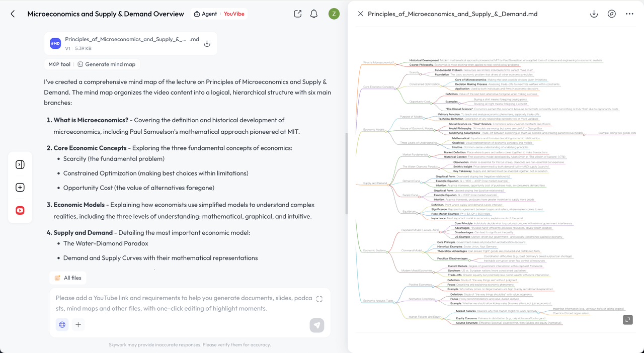Expand the message input box
Screen dimensions: 644x353
319,299
